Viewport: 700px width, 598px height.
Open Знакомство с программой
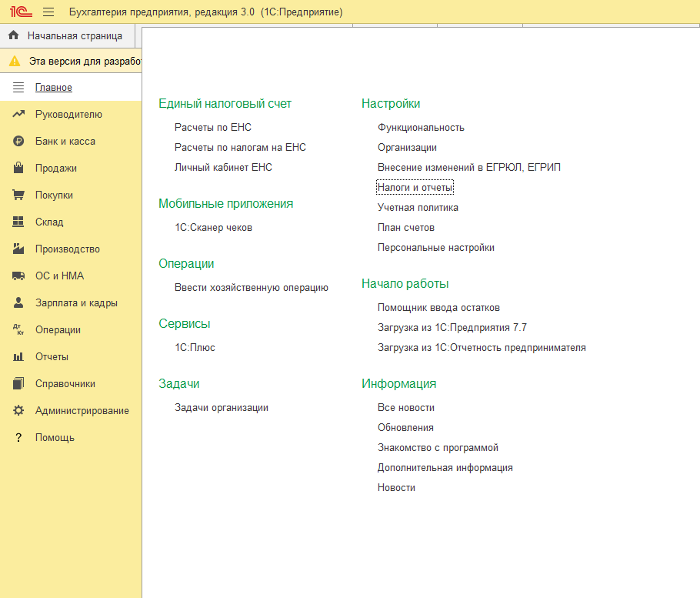pos(438,447)
